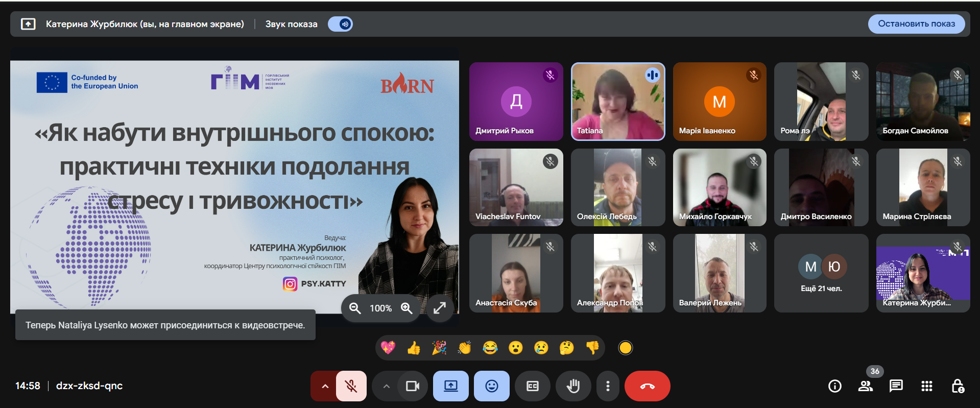
Task: Unmute the microphone
Action: [x=351, y=386]
